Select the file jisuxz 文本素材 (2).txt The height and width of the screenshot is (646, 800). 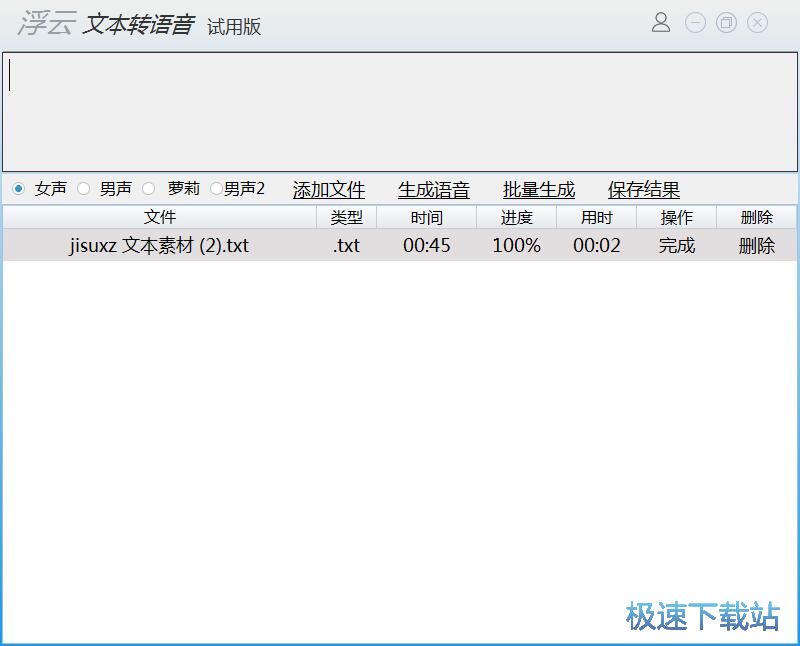(159, 245)
